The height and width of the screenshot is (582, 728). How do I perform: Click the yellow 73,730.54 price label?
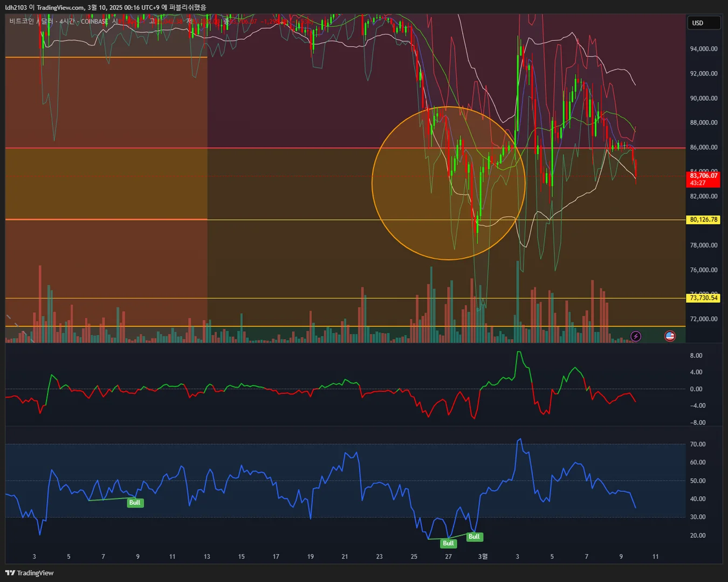(704, 298)
